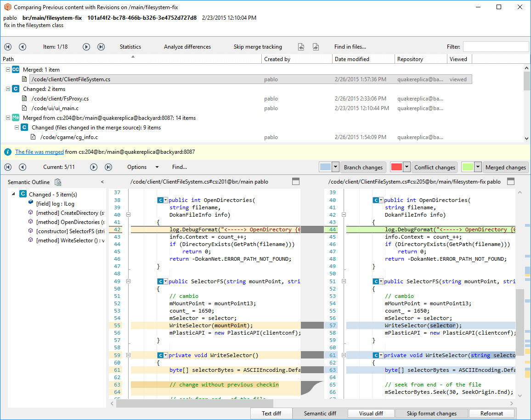Image resolution: width=531 pixels, height=420 pixels.
Task: Click the Branch changes button
Action: (363, 167)
